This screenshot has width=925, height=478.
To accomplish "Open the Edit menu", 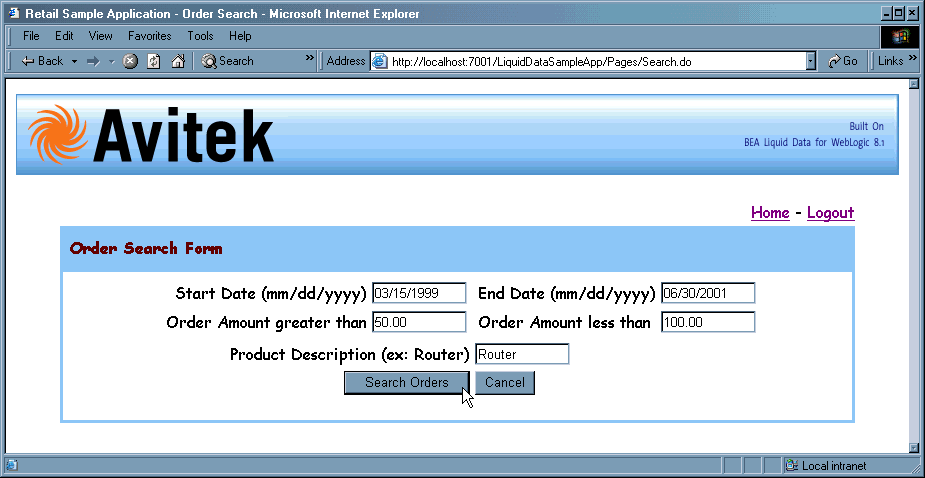I will coord(64,36).
